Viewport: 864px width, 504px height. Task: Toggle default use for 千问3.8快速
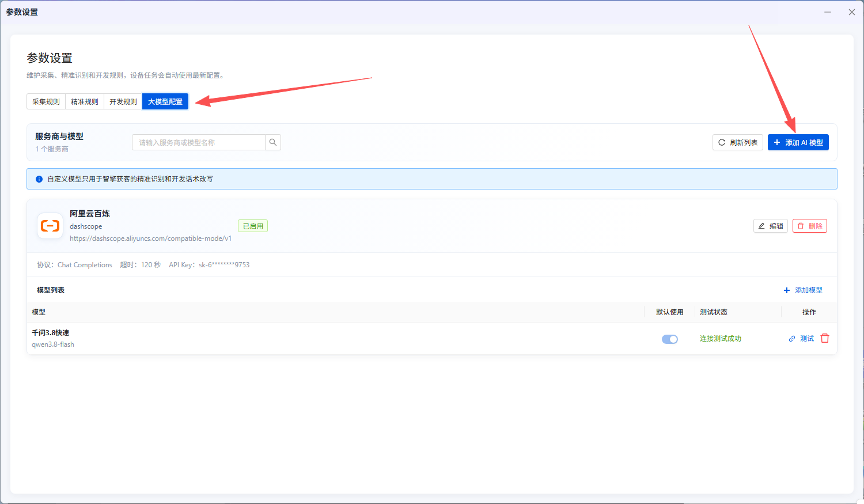point(670,339)
